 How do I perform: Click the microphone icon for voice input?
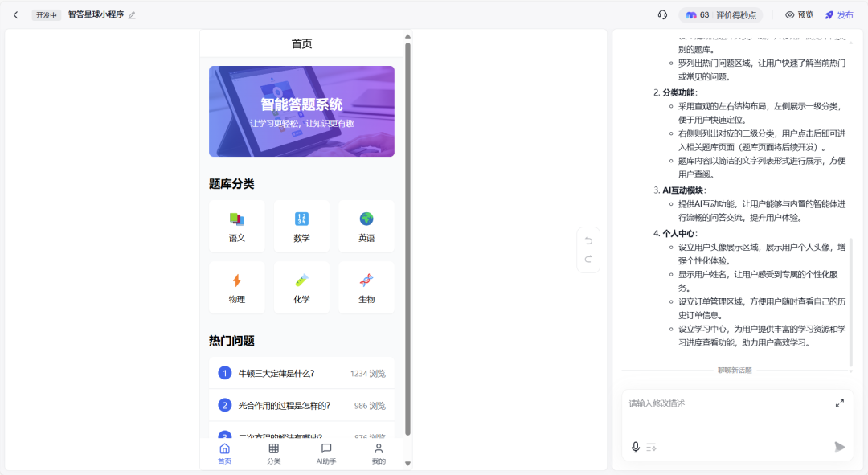click(x=635, y=448)
